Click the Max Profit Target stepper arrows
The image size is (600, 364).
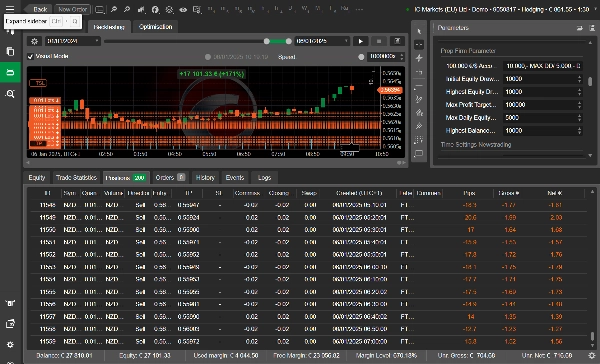579,105
